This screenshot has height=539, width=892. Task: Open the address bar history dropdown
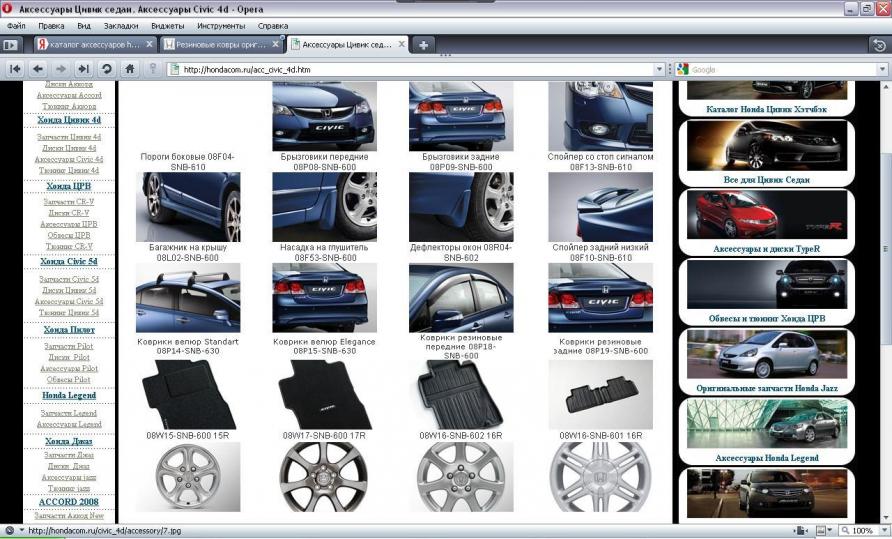point(659,69)
